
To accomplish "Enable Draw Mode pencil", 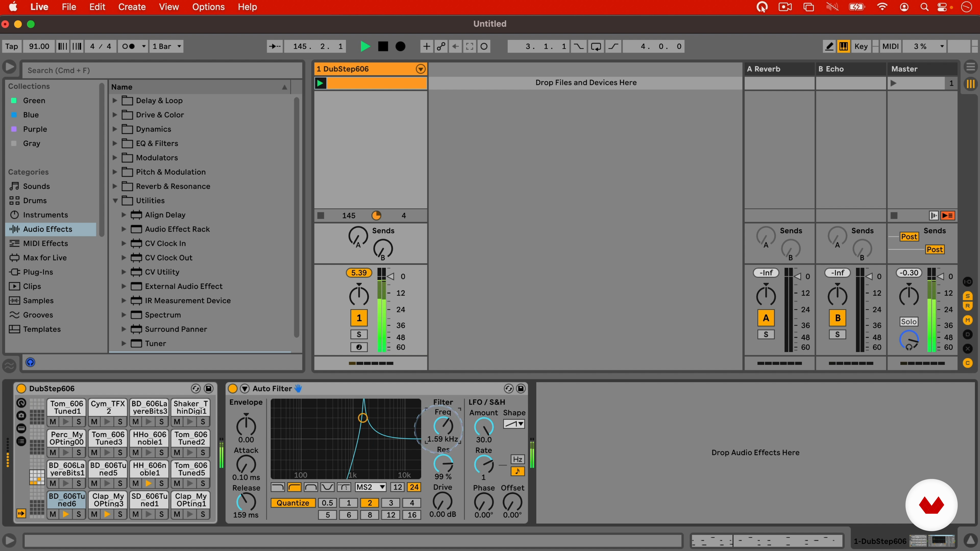I will click(x=829, y=46).
